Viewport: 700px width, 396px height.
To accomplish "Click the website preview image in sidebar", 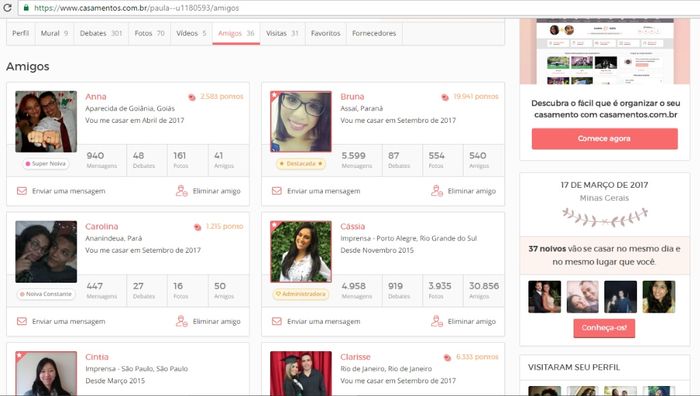I will 605,51.
